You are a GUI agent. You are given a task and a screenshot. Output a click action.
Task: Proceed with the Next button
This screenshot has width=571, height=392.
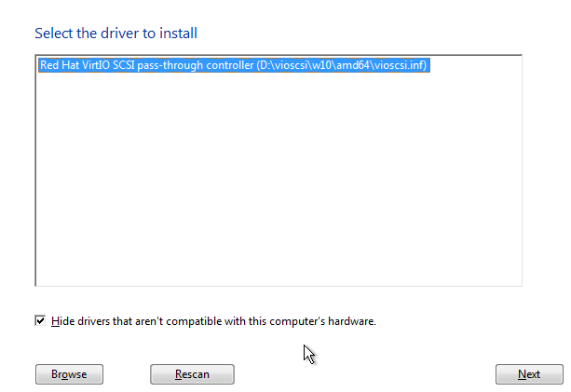coord(528,374)
